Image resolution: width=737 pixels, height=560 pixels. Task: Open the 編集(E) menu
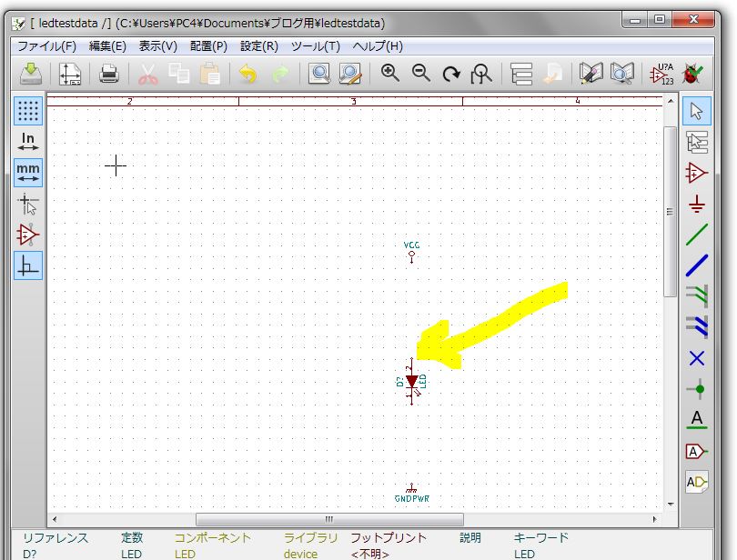(107, 46)
